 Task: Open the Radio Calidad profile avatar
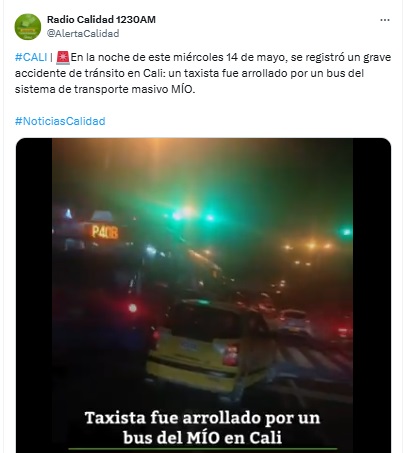tap(28, 27)
